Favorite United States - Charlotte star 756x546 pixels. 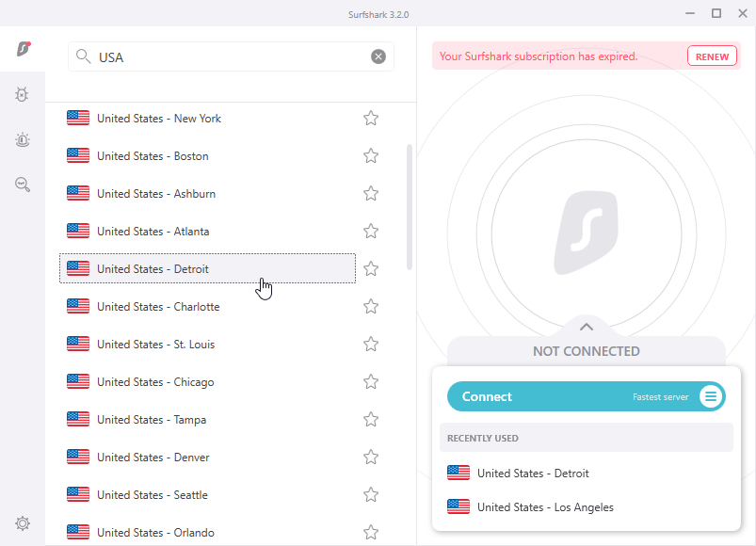371,306
